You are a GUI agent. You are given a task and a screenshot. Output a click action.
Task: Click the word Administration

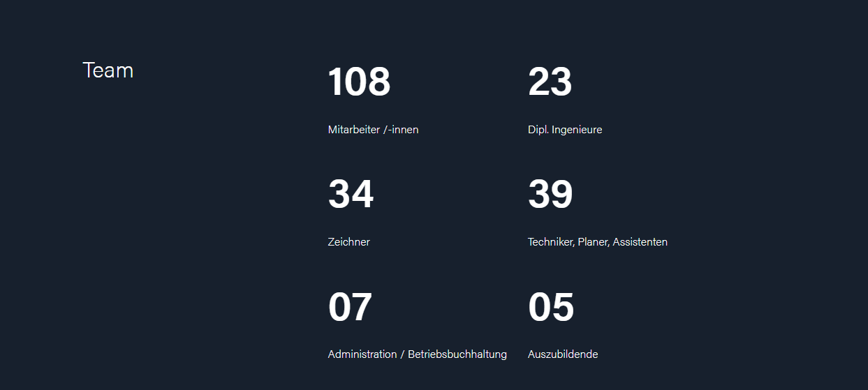coord(362,354)
